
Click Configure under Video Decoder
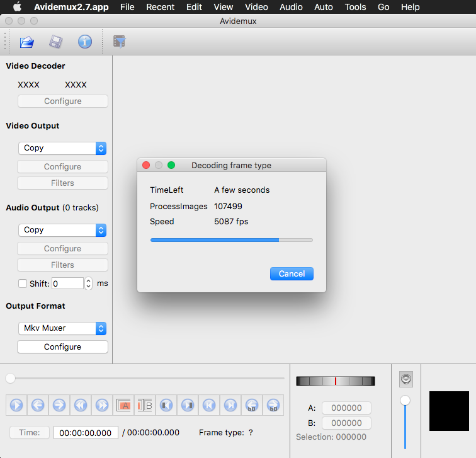tap(63, 101)
